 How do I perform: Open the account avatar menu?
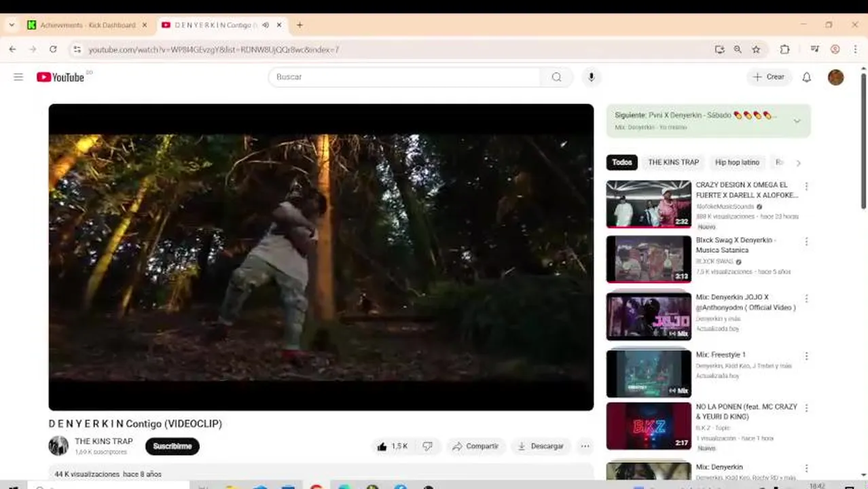tap(836, 77)
